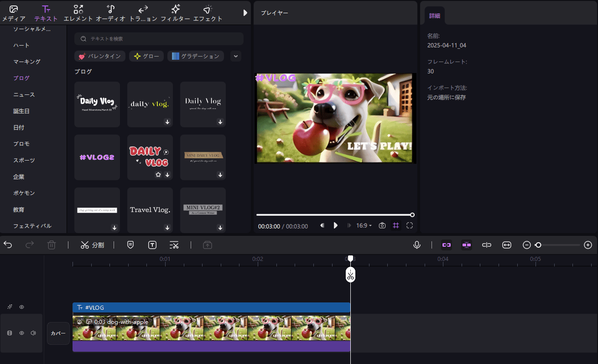
Task: Open the オーディオ audio tab
Action: pyautogui.click(x=110, y=13)
